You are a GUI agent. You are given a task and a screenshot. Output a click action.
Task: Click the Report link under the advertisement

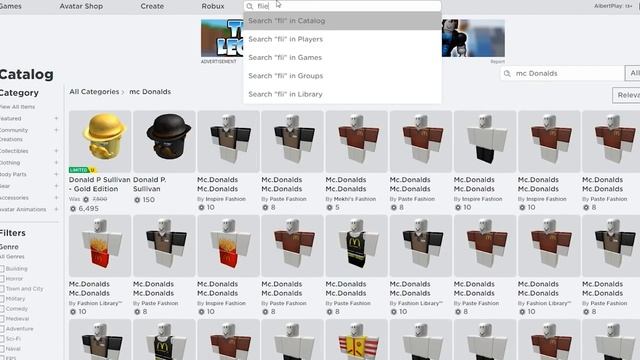(498, 62)
